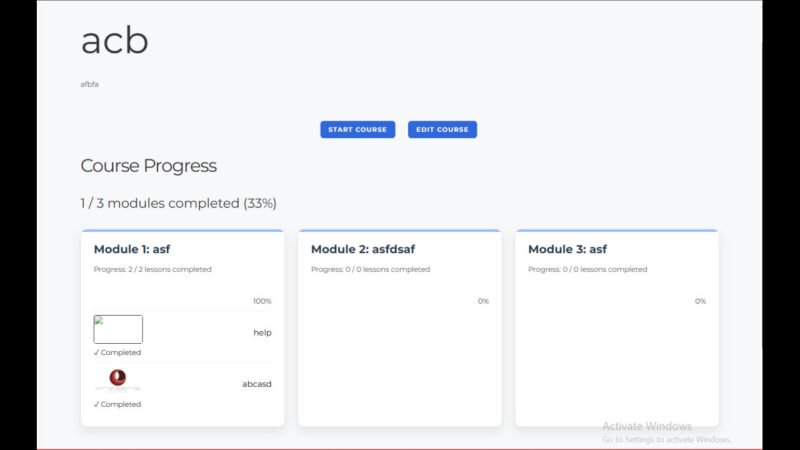Click the Course Progress heading
This screenshot has width=800, height=450.
tap(148, 166)
